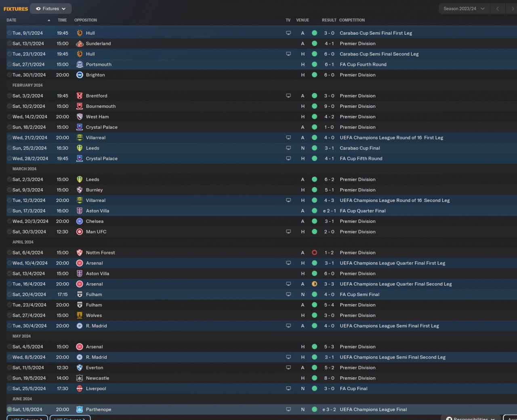Screen dimensions: 517x420
Task: Open the Newcastle club badge
Action: tap(80, 378)
